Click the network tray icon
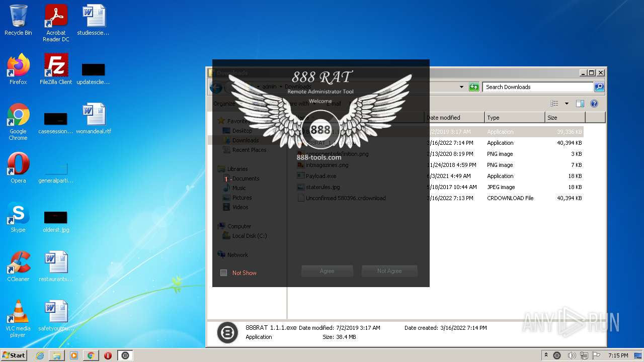Image resolution: width=644 pixels, height=362 pixels. click(584, 355)
